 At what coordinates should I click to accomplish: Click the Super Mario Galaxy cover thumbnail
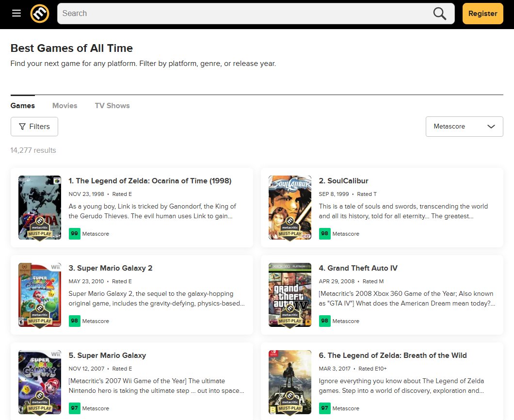40,382
